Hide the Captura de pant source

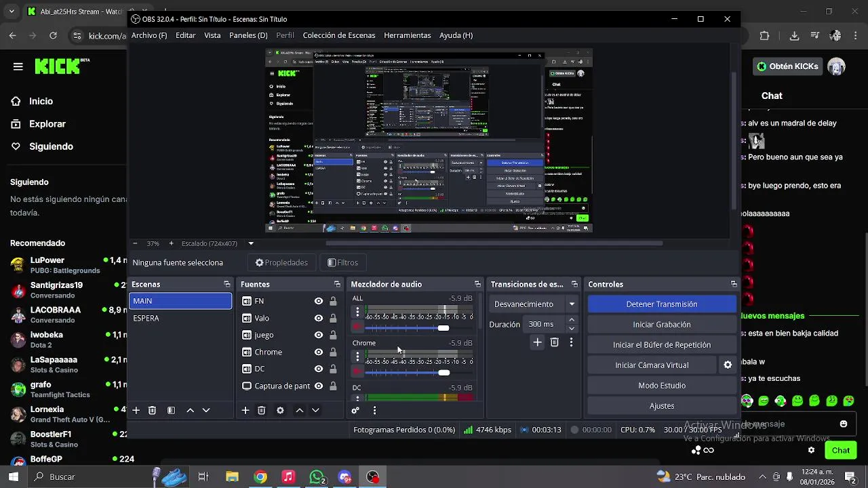(x=319, y=386)
